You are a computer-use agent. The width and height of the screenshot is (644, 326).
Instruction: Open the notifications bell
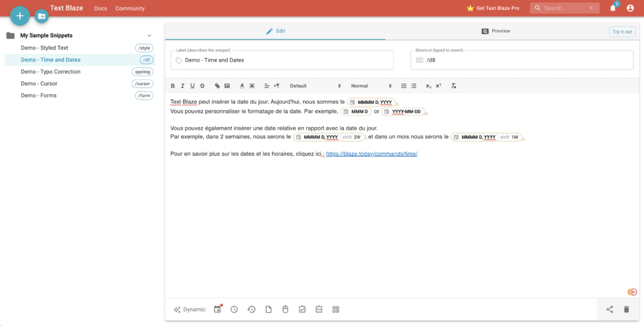pyautogui.click(x=613, y=8)
